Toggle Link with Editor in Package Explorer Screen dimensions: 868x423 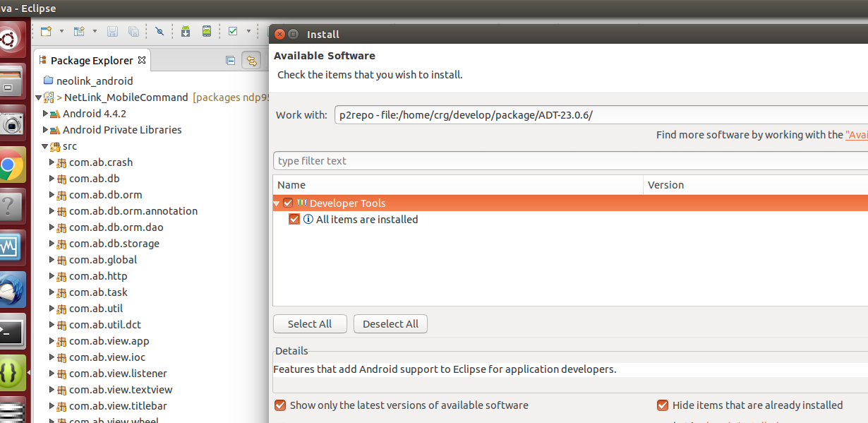coord(251,61)
